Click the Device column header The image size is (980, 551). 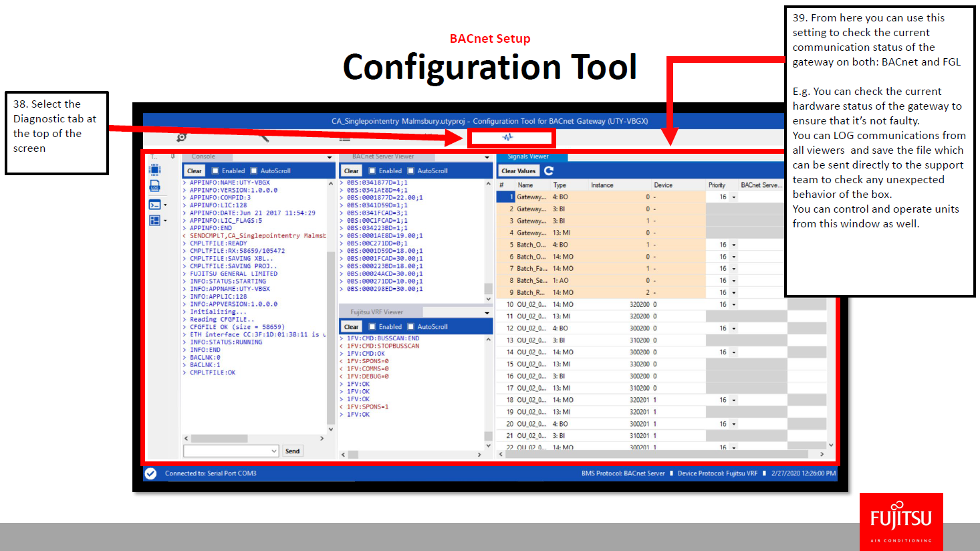coord(663,185)
